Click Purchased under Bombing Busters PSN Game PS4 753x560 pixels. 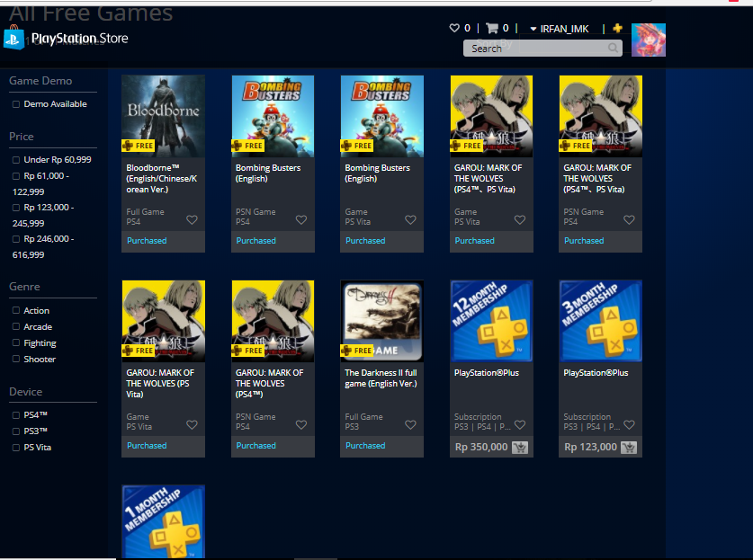tap(256, 240)
